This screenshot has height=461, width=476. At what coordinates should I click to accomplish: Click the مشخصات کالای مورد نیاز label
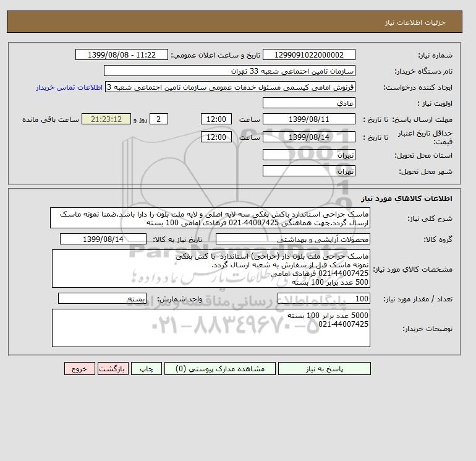[x=412, y=269]
